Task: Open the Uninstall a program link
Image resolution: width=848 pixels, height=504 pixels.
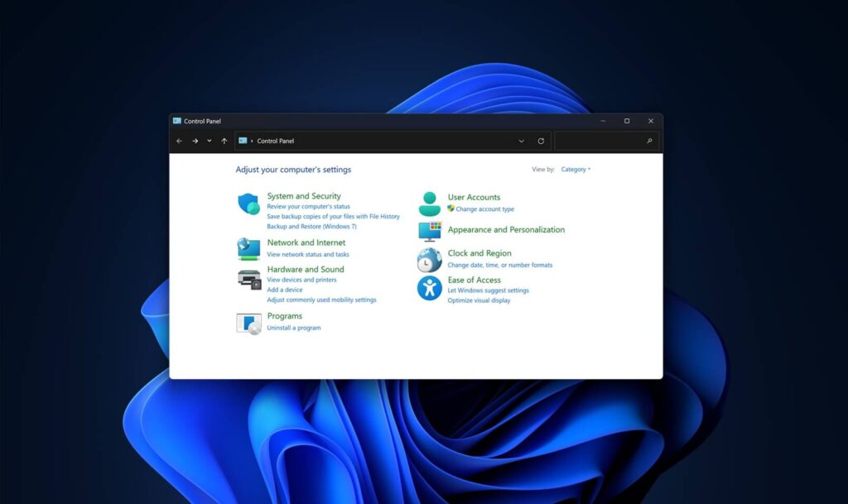Action: (293, 328)
